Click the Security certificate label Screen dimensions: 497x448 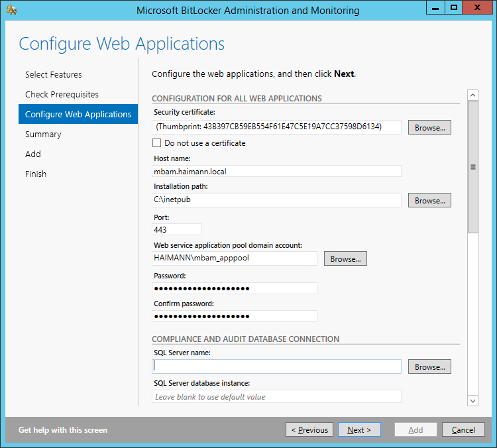coord(184,112)
